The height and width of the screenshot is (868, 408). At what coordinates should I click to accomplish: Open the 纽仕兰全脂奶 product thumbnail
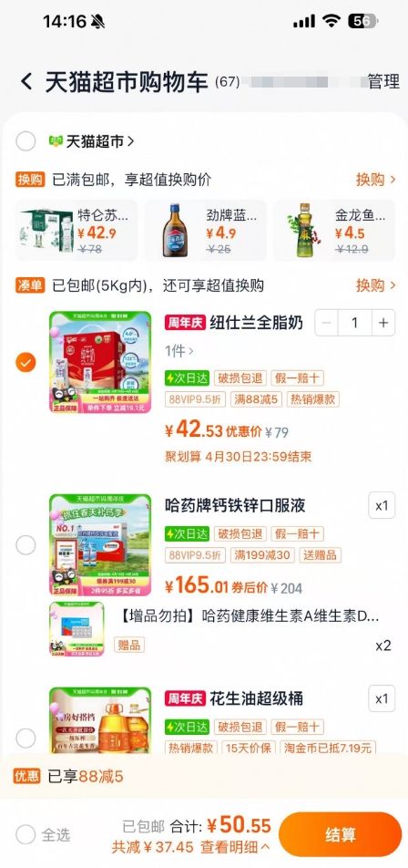click(x=100, y=362)
